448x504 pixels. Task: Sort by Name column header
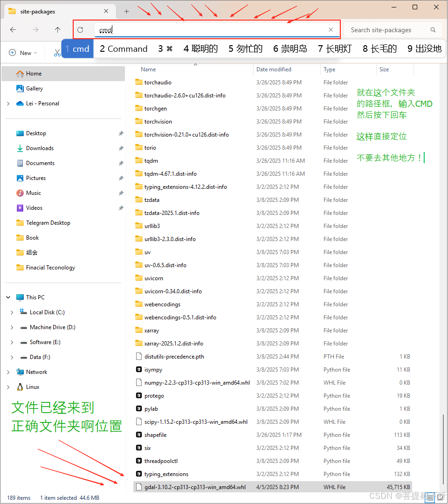click(x=148, y=69)
